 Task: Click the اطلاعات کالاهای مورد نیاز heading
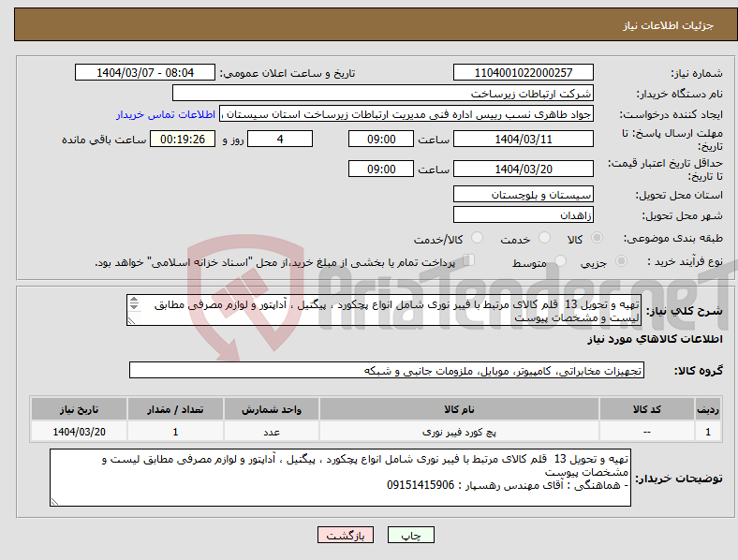point(655,339)
